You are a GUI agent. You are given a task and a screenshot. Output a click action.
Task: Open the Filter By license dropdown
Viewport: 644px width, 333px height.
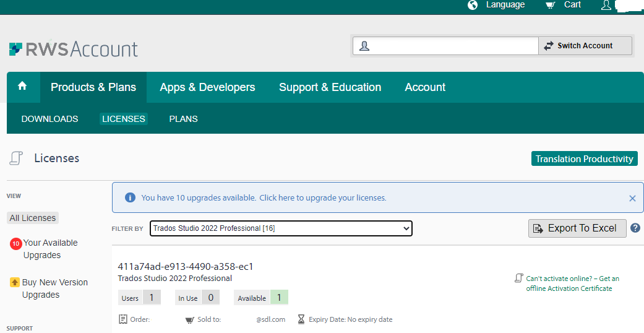(281, 228)
